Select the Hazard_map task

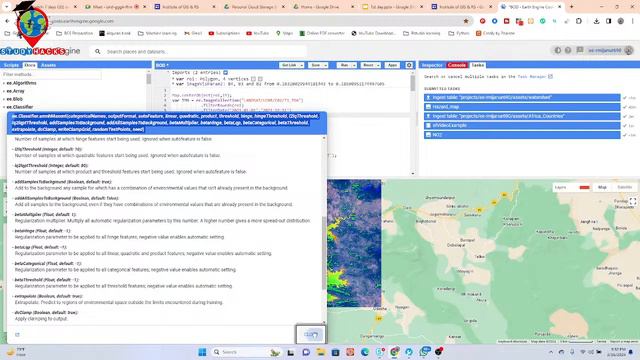[522, 107]
